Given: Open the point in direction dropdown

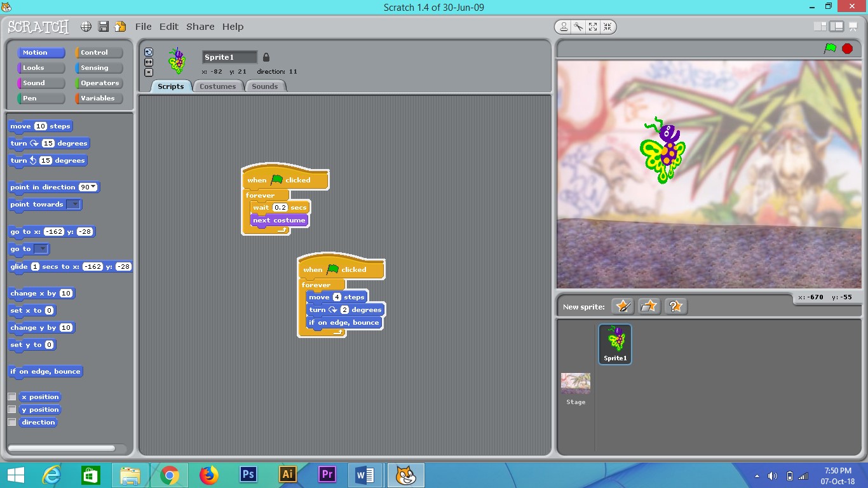Looking at the screenshot, I should tap(92, 187).
